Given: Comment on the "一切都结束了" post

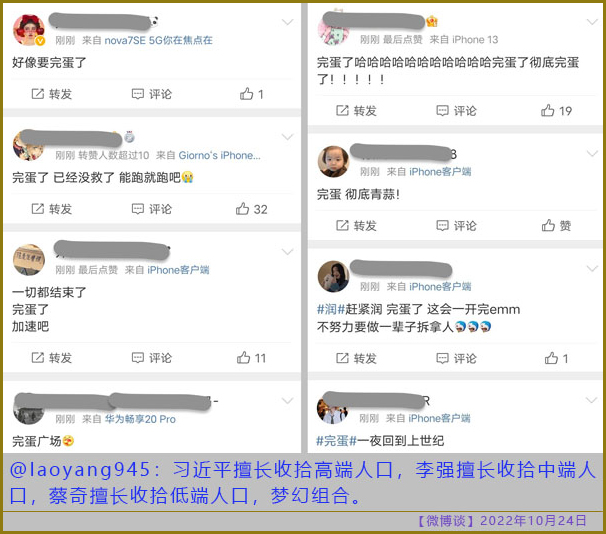Looking at the screenshot, I should click(152, 358).
